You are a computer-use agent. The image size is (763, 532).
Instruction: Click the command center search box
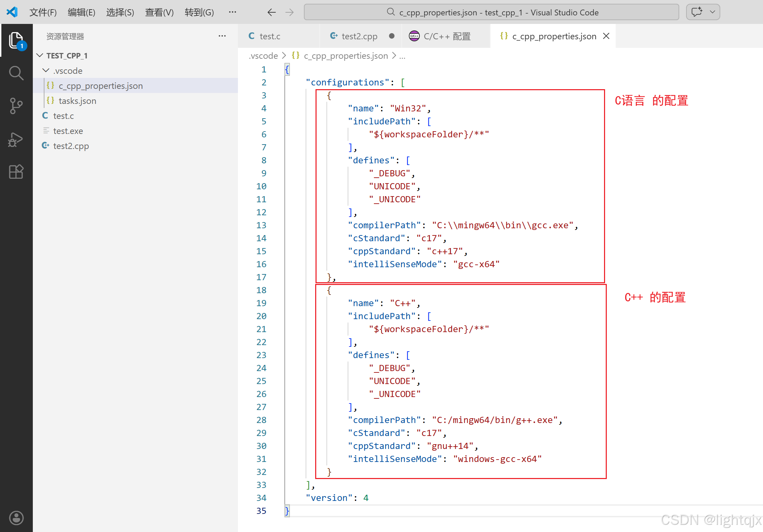[491, 12]
